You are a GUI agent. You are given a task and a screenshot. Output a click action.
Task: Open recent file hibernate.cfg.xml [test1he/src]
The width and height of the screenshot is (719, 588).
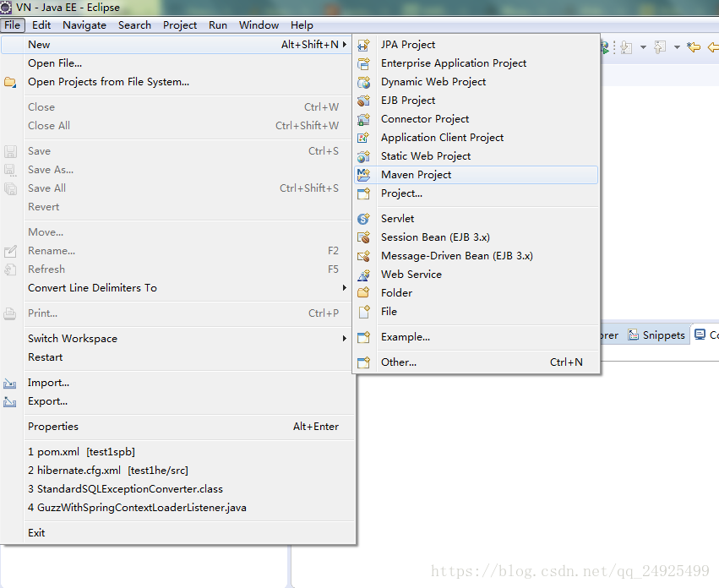pos(177,471)
